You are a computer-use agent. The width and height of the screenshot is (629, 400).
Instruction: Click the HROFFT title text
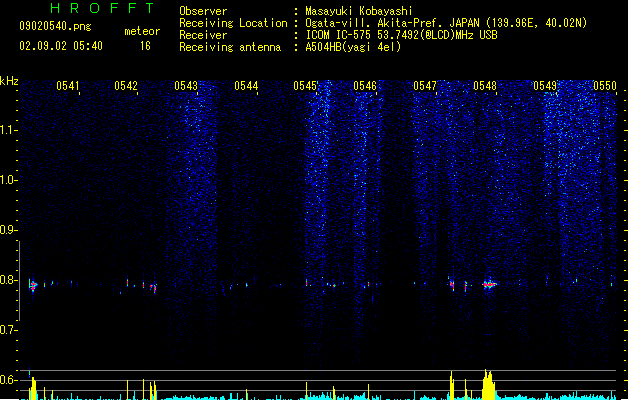coord(103,8)
